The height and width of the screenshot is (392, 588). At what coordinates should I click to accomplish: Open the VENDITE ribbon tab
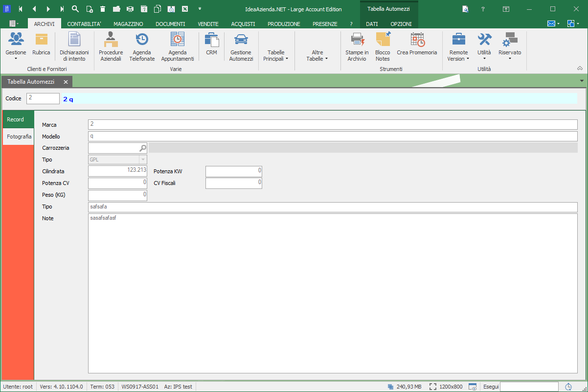(208, 24)
